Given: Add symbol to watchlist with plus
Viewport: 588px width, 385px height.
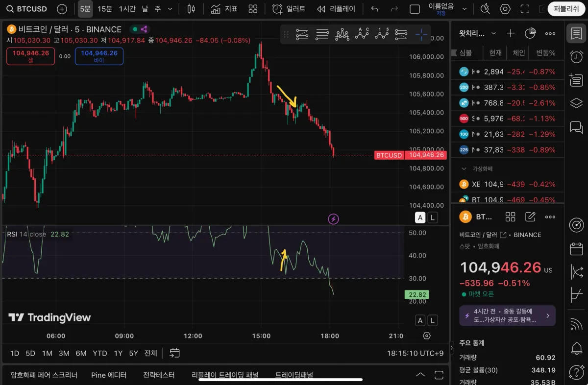Looking at the screenshot, I should [x=511, y=33].
